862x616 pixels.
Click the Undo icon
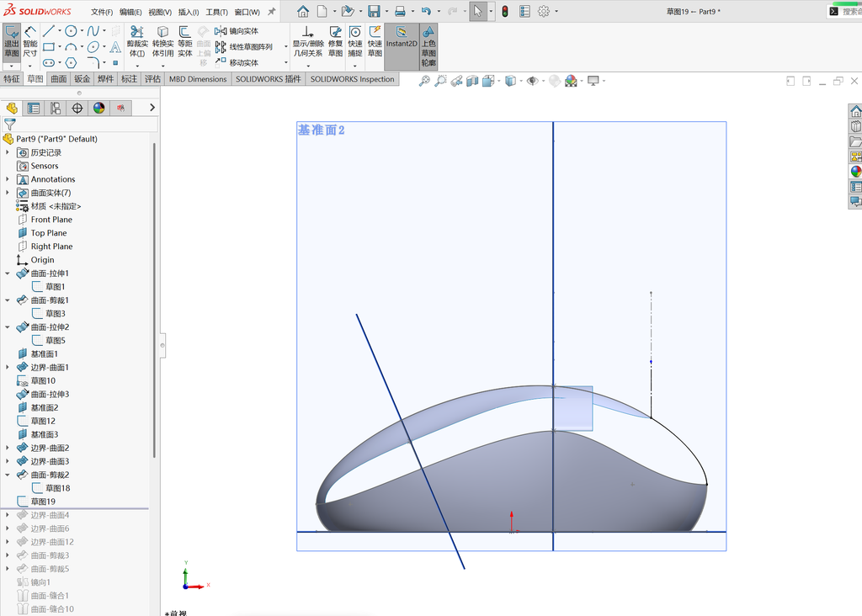[426, 11]
